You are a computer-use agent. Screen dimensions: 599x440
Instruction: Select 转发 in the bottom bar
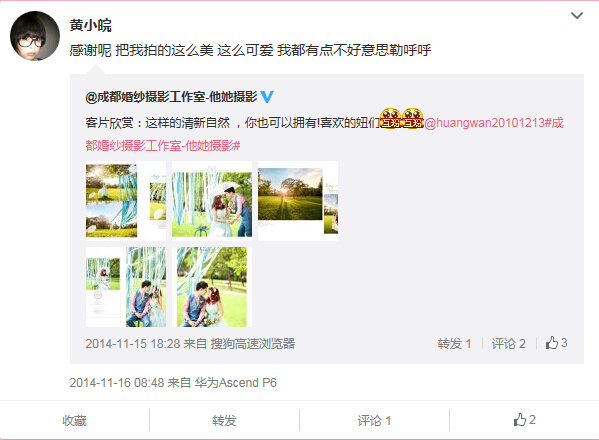tap(224, 421)
